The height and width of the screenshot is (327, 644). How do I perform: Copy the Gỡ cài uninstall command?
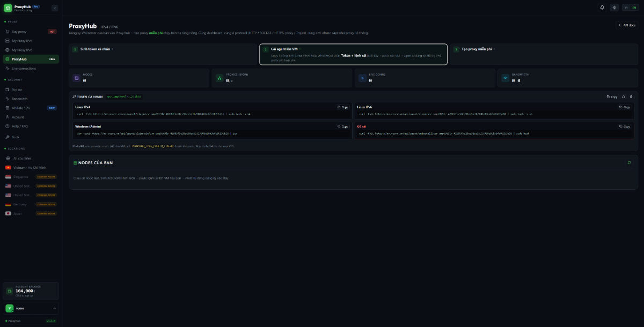pyautogui.click(x=624, y=127)
